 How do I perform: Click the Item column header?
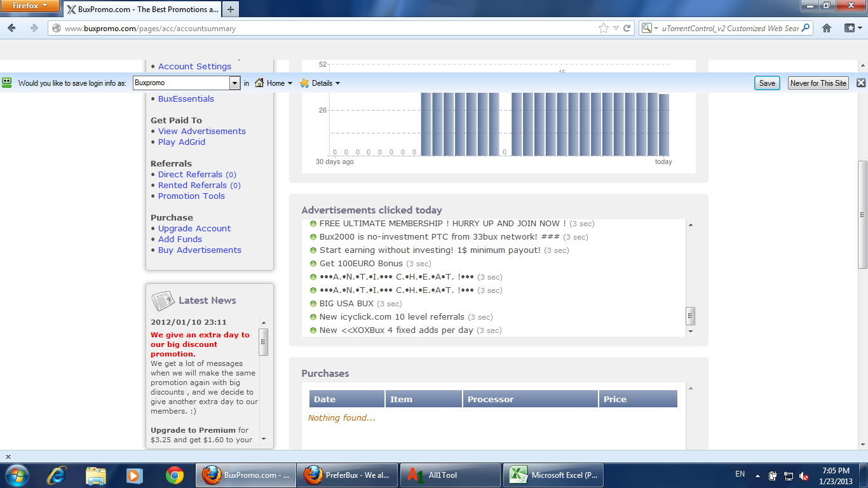(x=424, y=399)
